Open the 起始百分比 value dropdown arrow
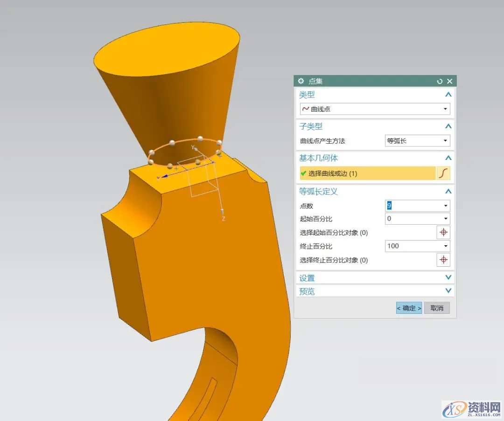The width and height of the screenshot is (504, 421). (x=446, y=219)
